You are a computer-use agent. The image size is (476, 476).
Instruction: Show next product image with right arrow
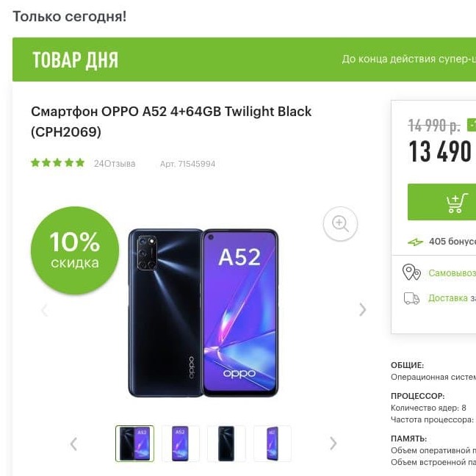click(x=362, y=310)
